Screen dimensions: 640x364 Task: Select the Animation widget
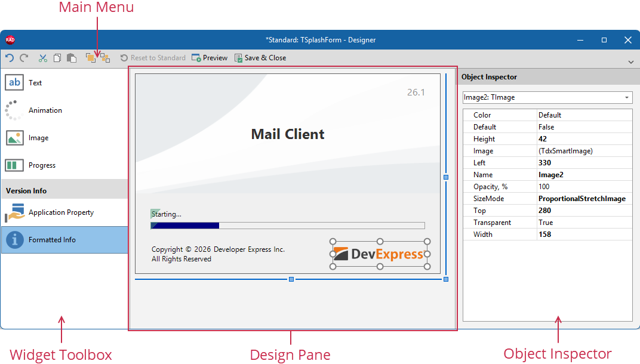(64, 110)
